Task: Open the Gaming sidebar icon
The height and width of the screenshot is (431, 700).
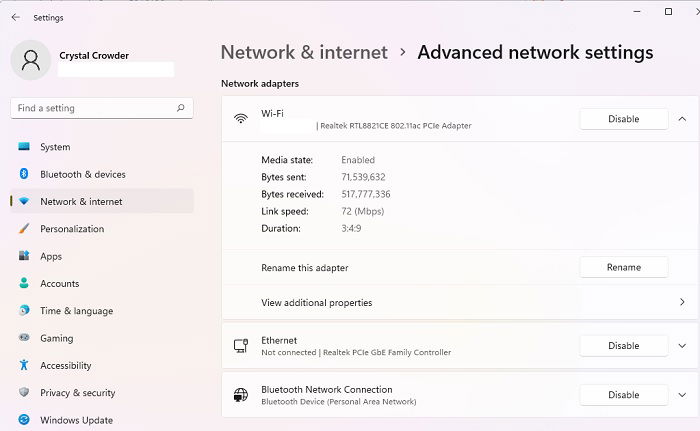Action: point(24,338)
